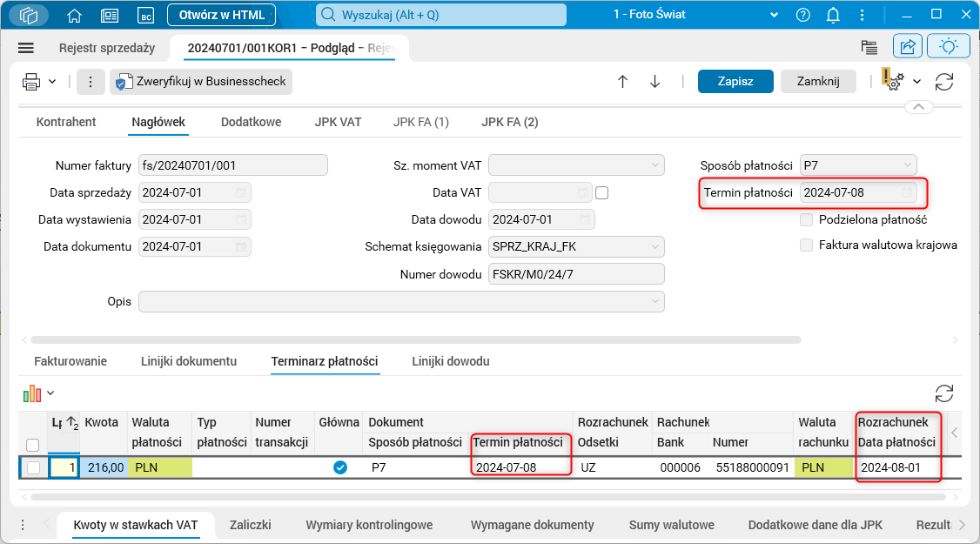
Task: Open the news panel icon beside home
Action: pyautogui.click(x=110, y=16)
